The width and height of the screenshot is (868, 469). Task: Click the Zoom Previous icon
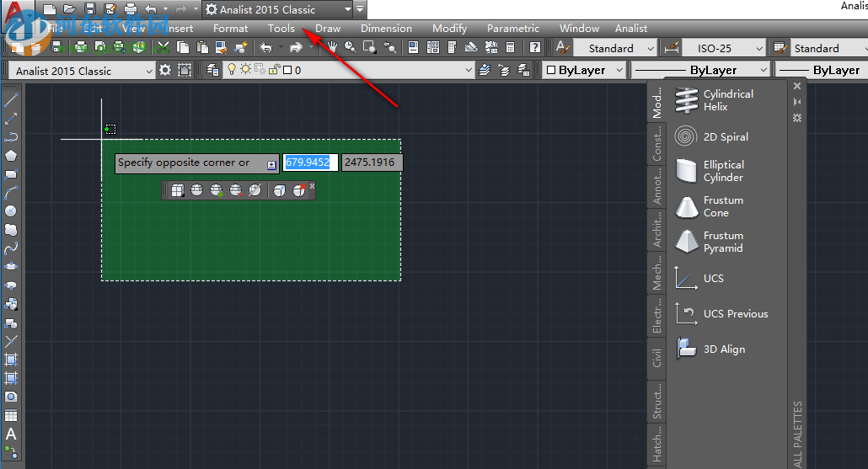389,47
